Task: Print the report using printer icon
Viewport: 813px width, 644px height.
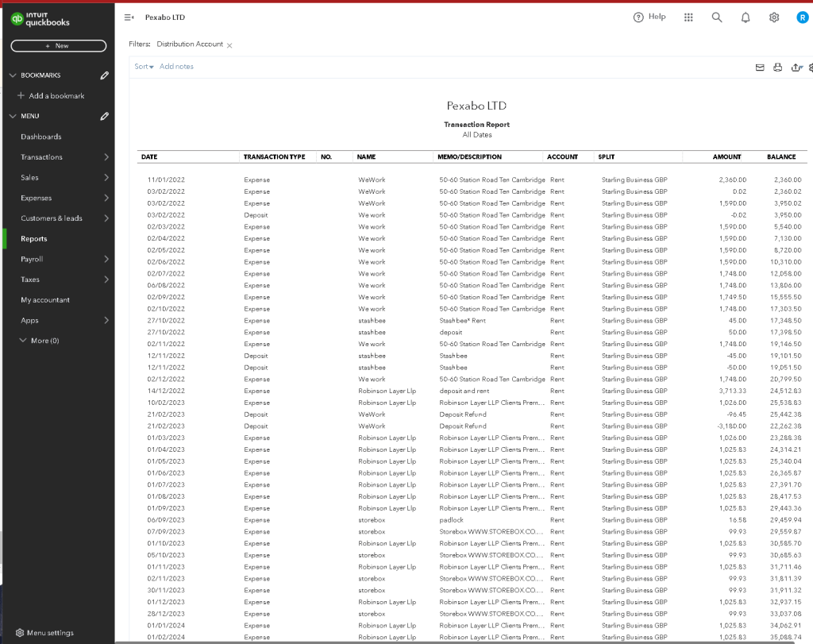Action: 777,67
